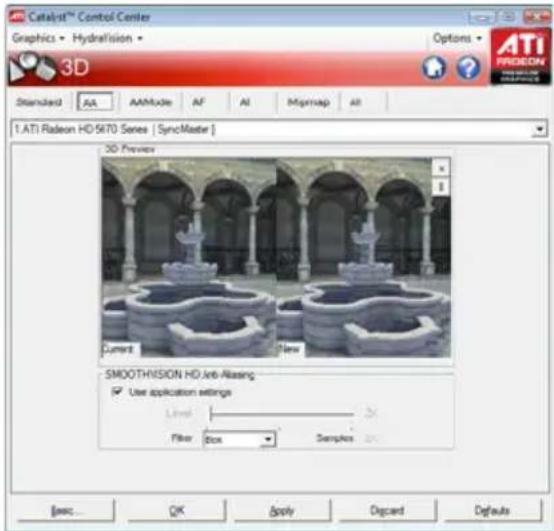Open the Options dropdown menu
554x531 pixels.
pyautogui.click(x=458, y=38)
